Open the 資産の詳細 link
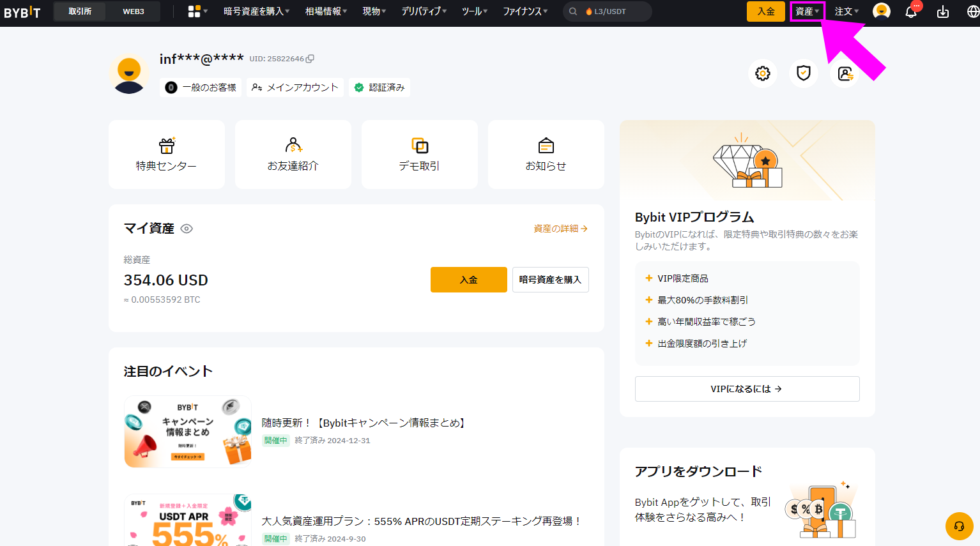This screenshot has height=546, width=980. click(x=561, y=229)
